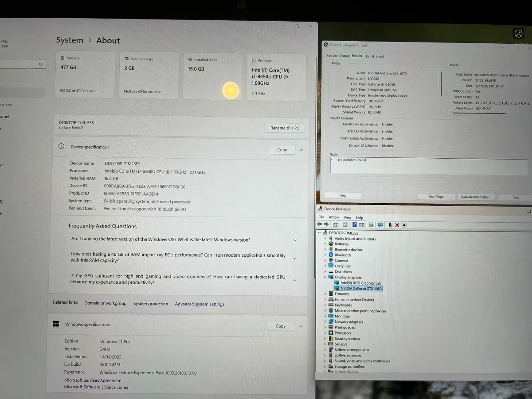Viewport: 532px width, 399px height.
Task: Click the Help button in DirectX Diagnostic Tool
Action: [343, 196]
